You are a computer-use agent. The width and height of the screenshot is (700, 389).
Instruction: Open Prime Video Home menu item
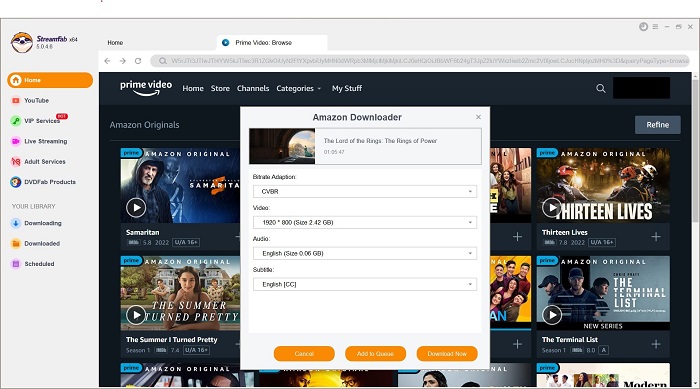[x=193, y=88]
